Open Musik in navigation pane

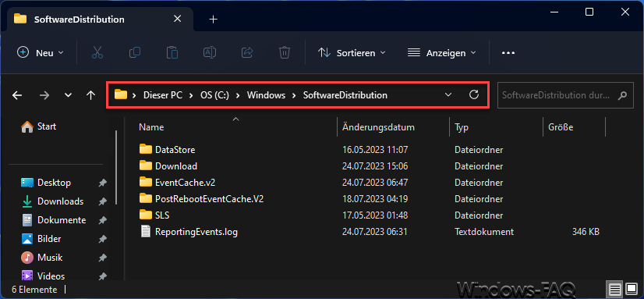pyautogui.click(x=41, y=258)
